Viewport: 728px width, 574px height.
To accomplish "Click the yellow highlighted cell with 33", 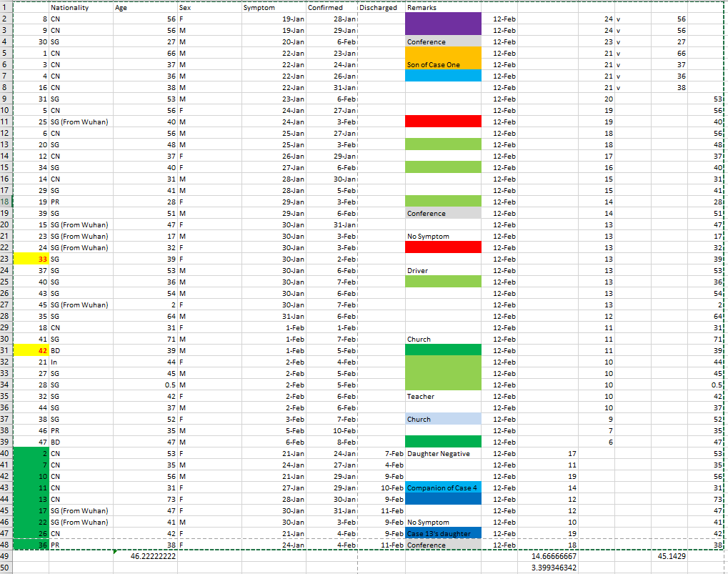I will click(x=31, y=259).
